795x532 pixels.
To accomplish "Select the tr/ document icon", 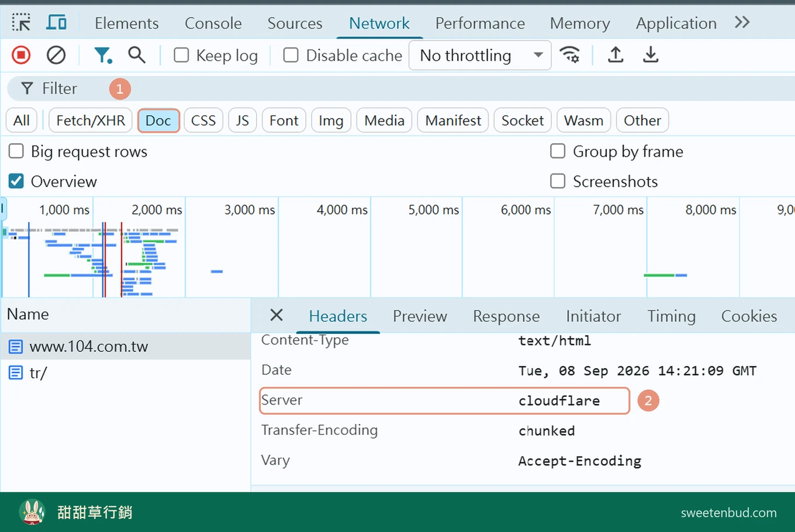I will (x=16, y=372).
